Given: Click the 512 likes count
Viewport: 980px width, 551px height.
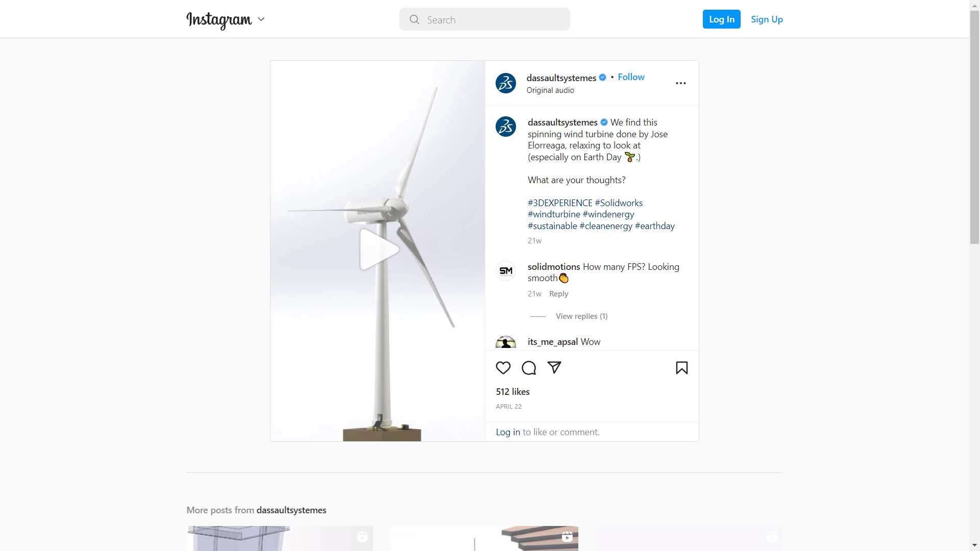Looking at the screenshot, I should point(512,392).
